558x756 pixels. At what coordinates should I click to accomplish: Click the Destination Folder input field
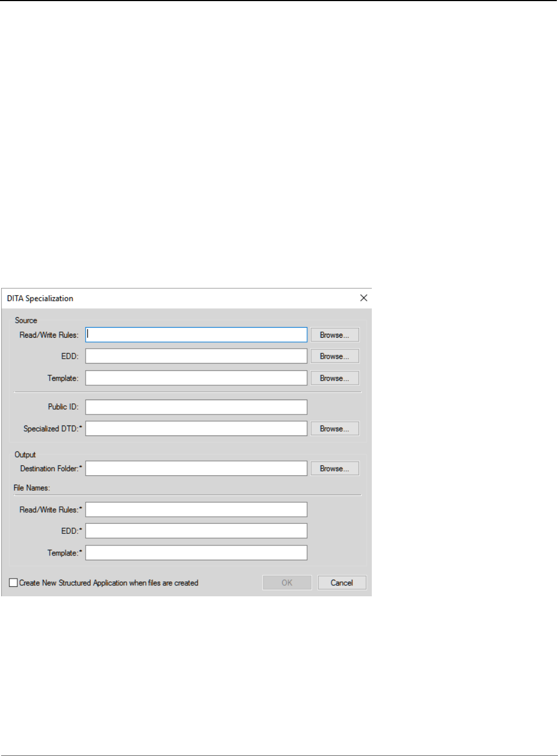[x=196, y=469]
